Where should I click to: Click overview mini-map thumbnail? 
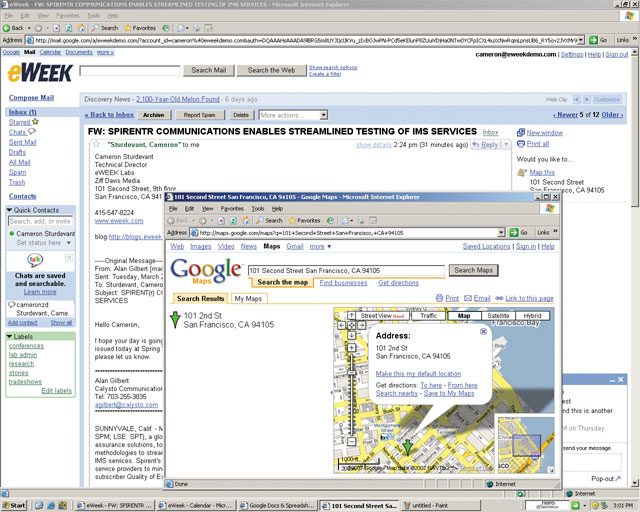tap(525, 444)
